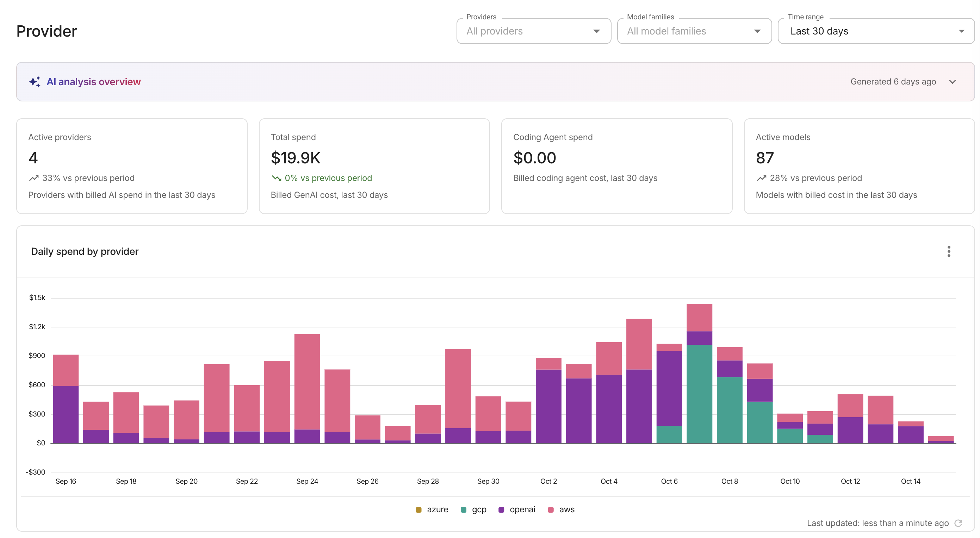Click the Total spend $19.9K value
The width and height of the screenshot is (980, 538).
(296, 158)
